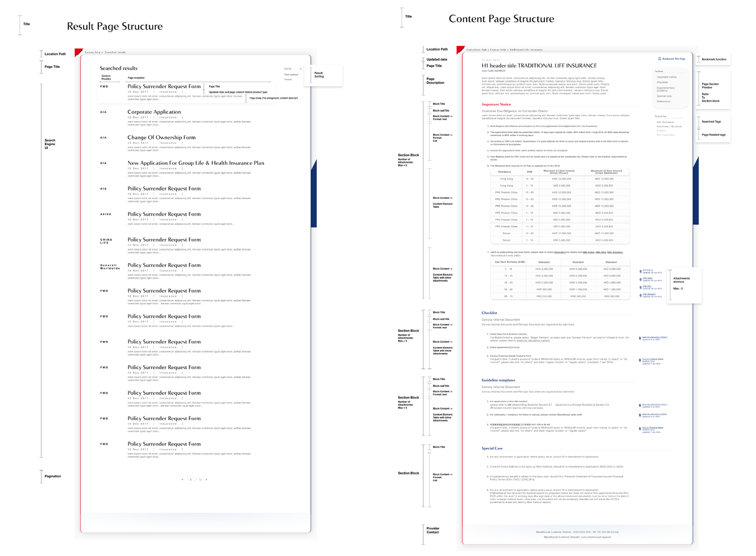Click first premium calculation matters link in Guideline templates
Viewport: 756px width, 556px height.
pos(654,404)
